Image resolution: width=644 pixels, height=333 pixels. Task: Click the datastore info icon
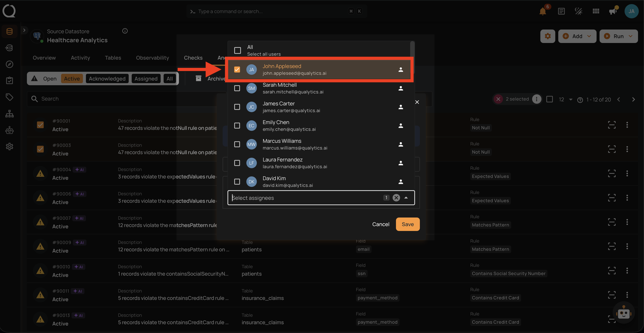(x=125, y=31)
